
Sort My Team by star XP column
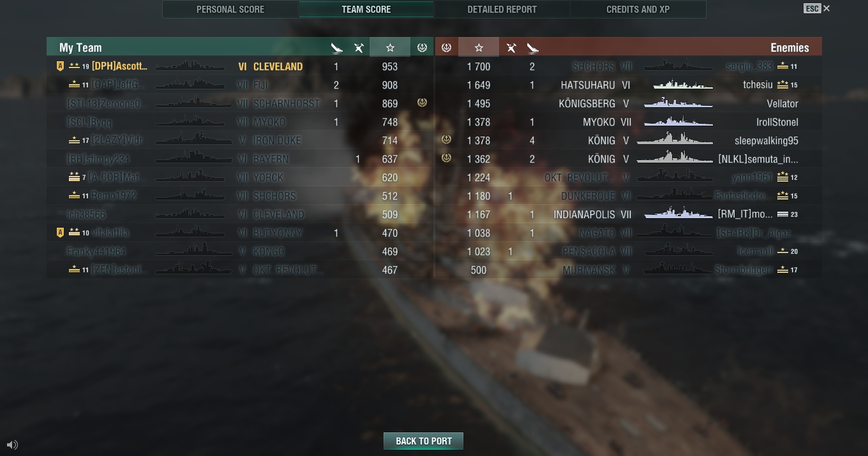click(390, 48)
